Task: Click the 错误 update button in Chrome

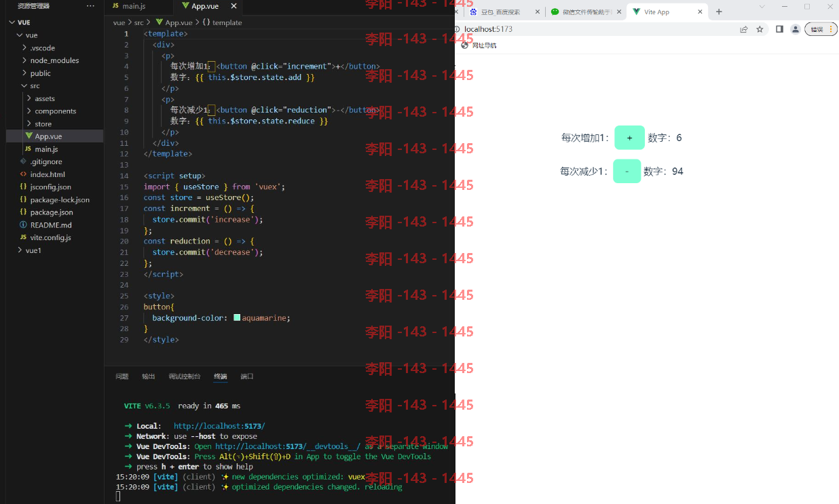Action: pyautogui.click(x=821, y=29)
